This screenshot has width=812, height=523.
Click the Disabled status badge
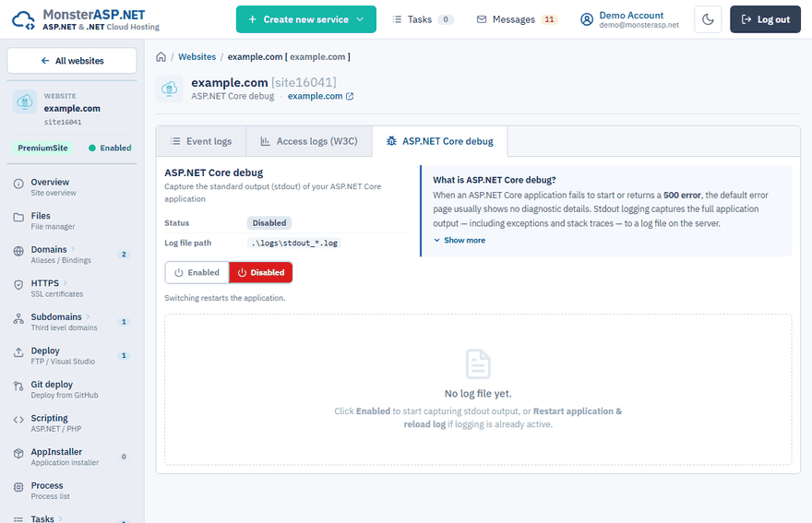click(x=269, y=223)
